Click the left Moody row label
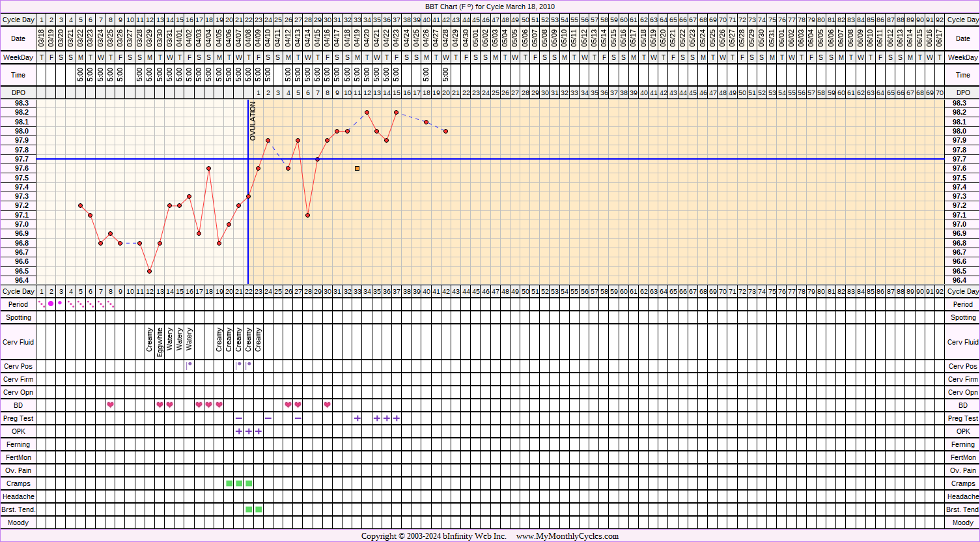 tap(18, 522)
